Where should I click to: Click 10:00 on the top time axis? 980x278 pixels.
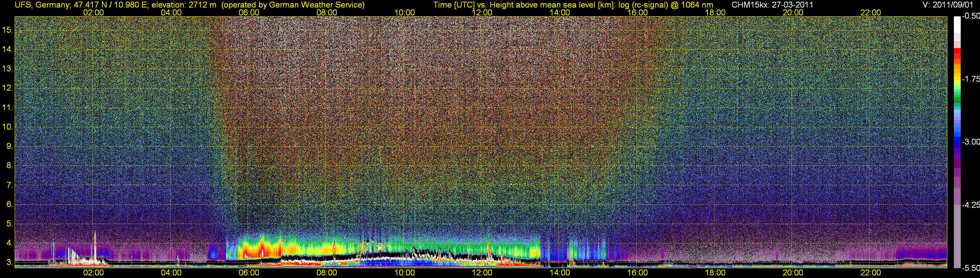coord(404,12)
